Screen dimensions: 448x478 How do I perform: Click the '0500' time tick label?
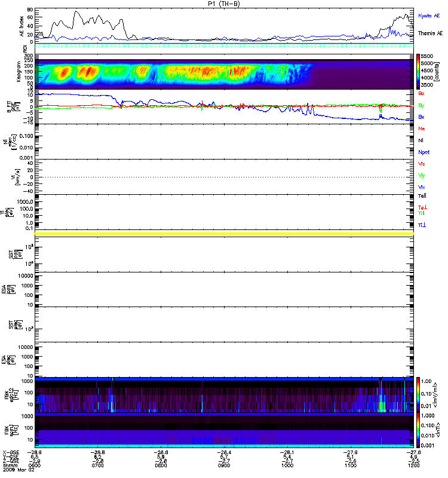pos(35,465)
